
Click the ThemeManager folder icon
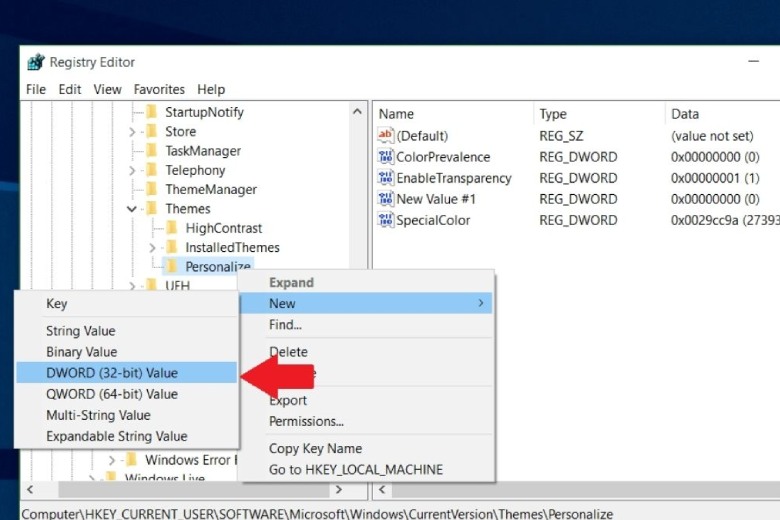pos(152,190)
